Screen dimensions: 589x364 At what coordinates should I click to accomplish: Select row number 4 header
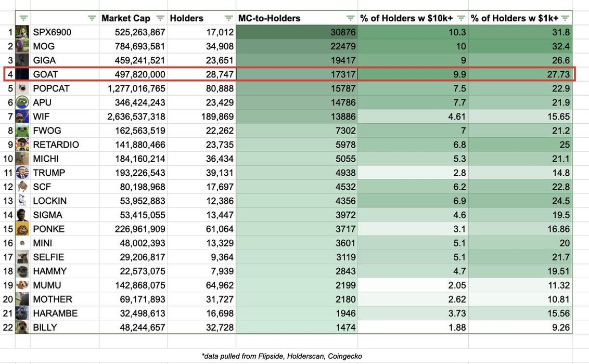coord(9,74)
